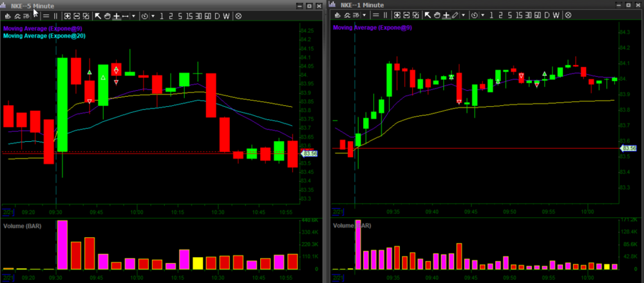Image resolution: width=644 pixels, height=283 pixels.
Task: Choose the pencil draw tool in 1 Minute chart
Action: click(x=455, y=15)
